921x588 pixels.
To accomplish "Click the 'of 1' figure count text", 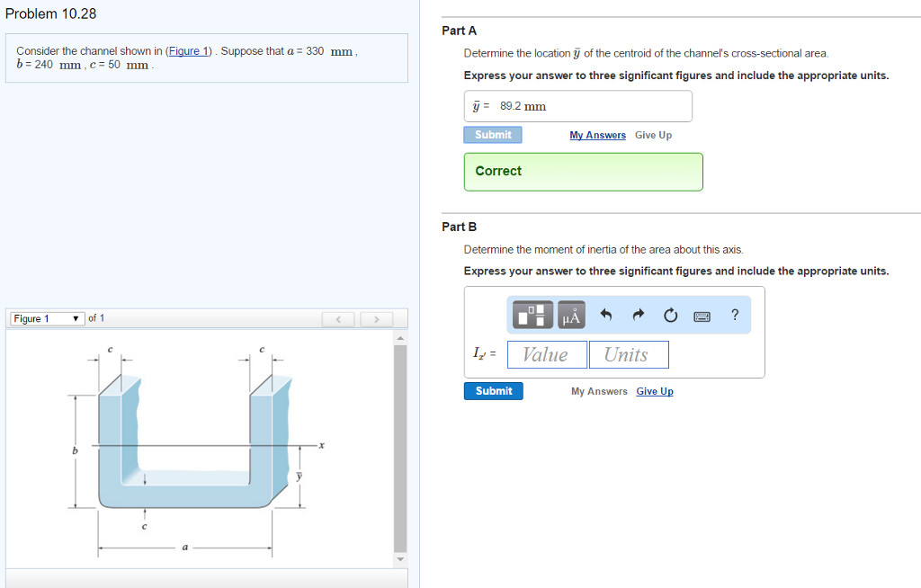I will 96,317.
